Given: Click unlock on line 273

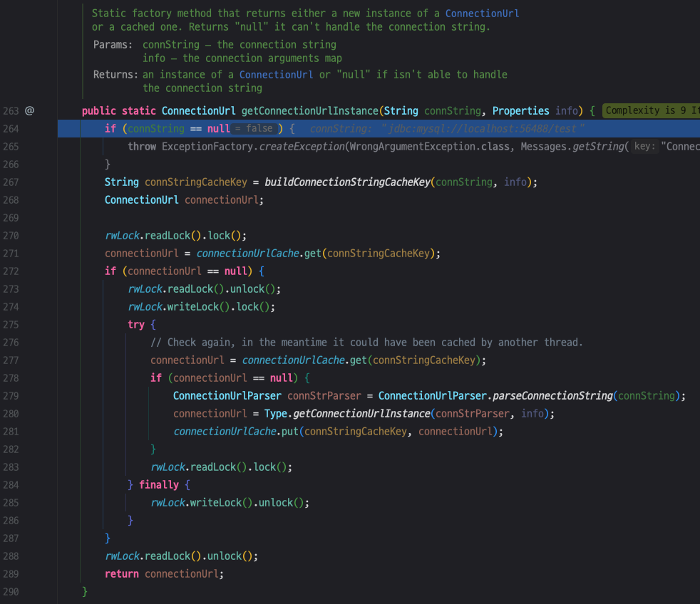Looking at the screenshot, I should tap(247, 289).
